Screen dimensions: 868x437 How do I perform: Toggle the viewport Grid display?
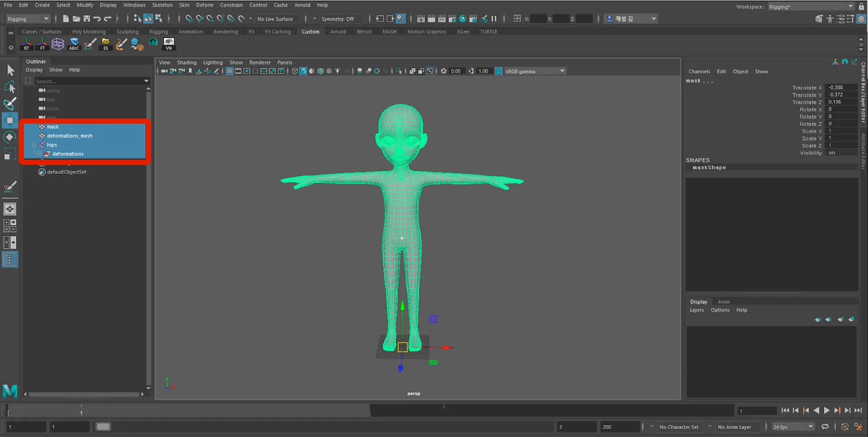230,71
